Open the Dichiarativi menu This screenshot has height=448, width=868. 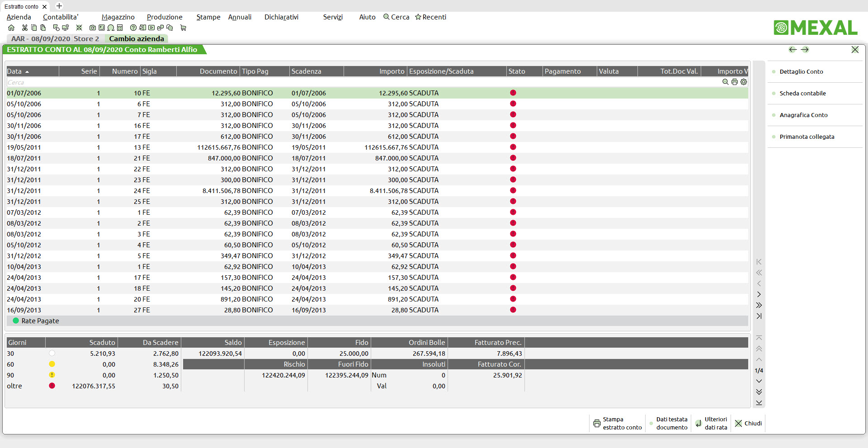click(281, 17)
